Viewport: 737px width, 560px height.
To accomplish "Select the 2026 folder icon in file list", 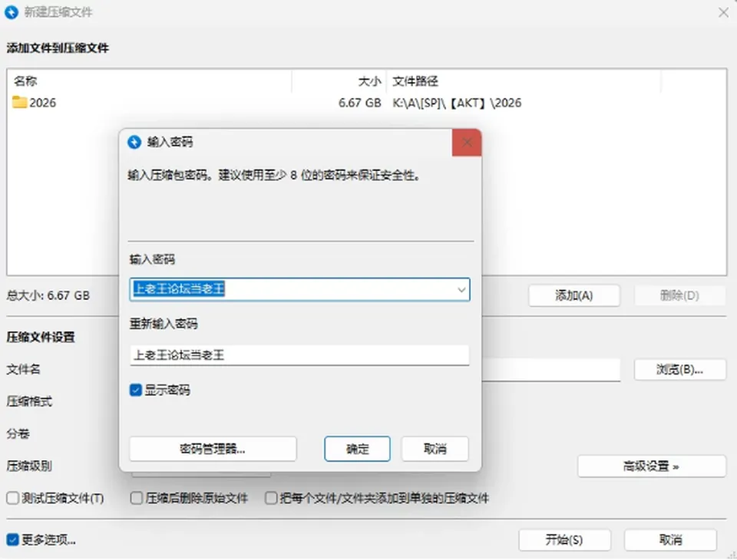I will coord(19,103).
